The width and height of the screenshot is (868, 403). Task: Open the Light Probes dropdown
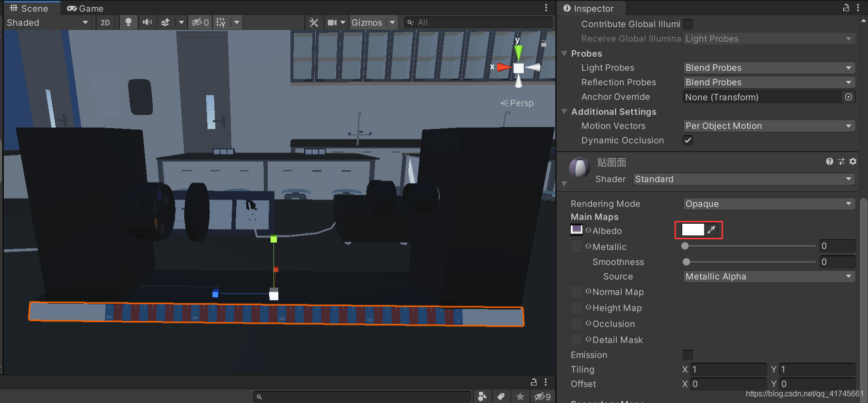(769, 68)
